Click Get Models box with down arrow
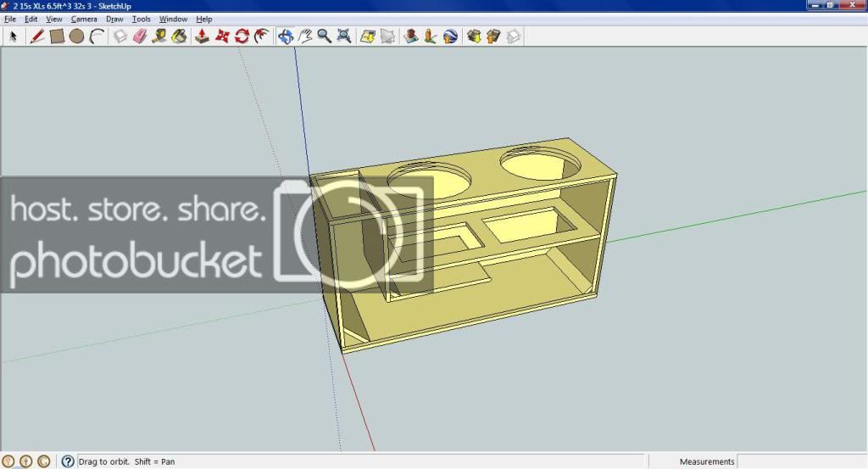The height and width of the screenshot is (469, 868). (x=474, y=36)
